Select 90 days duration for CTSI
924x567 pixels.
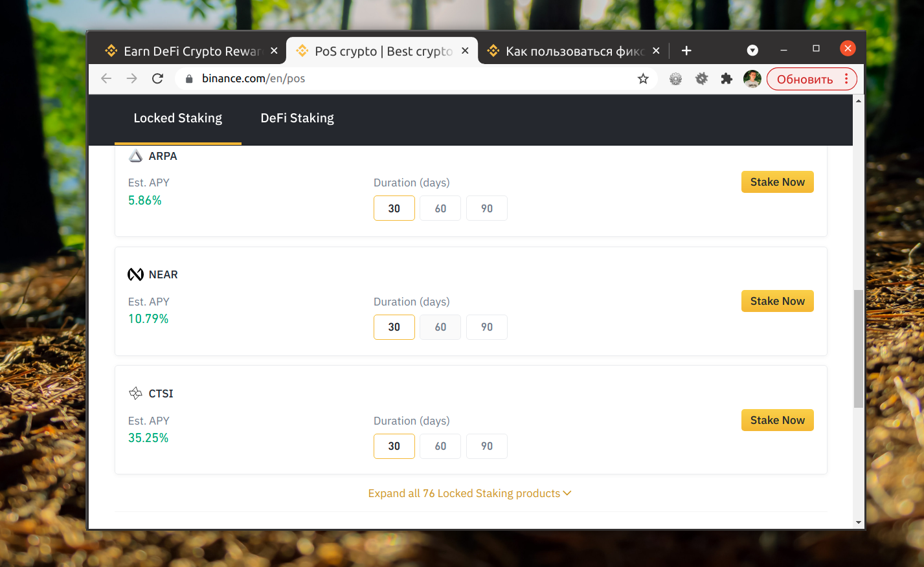click(487, 446)
